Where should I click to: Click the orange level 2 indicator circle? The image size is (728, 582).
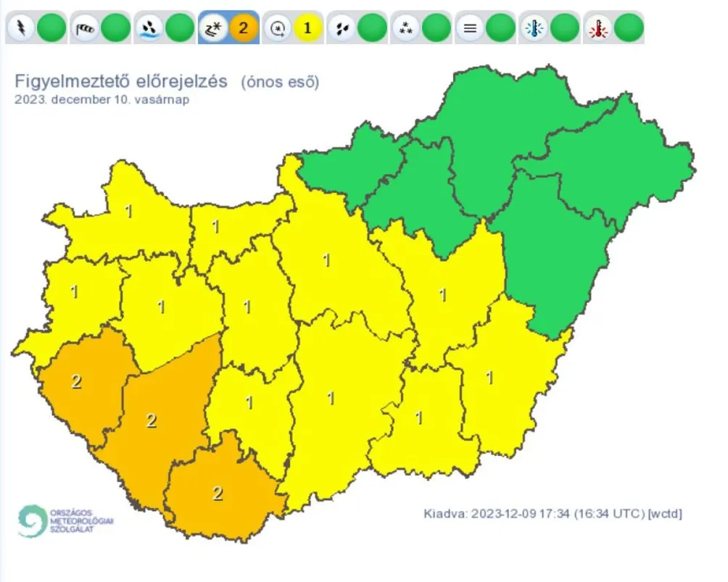pos(244,29)
